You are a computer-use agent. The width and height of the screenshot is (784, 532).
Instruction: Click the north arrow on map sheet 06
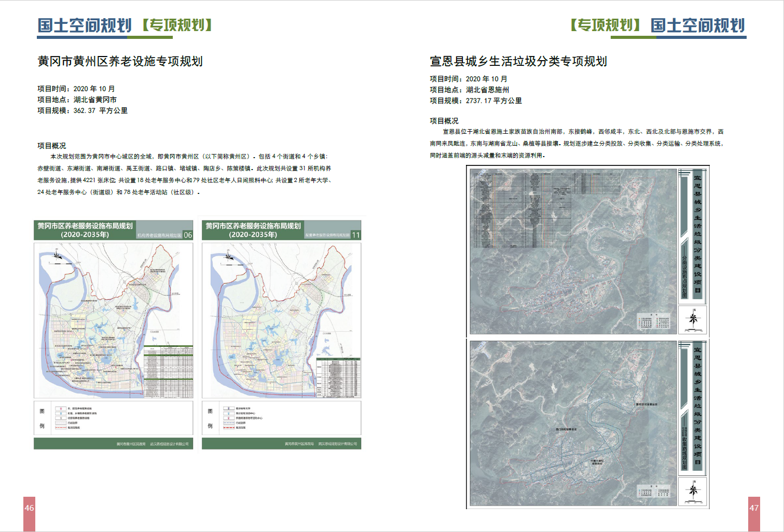tap(57, 255)
